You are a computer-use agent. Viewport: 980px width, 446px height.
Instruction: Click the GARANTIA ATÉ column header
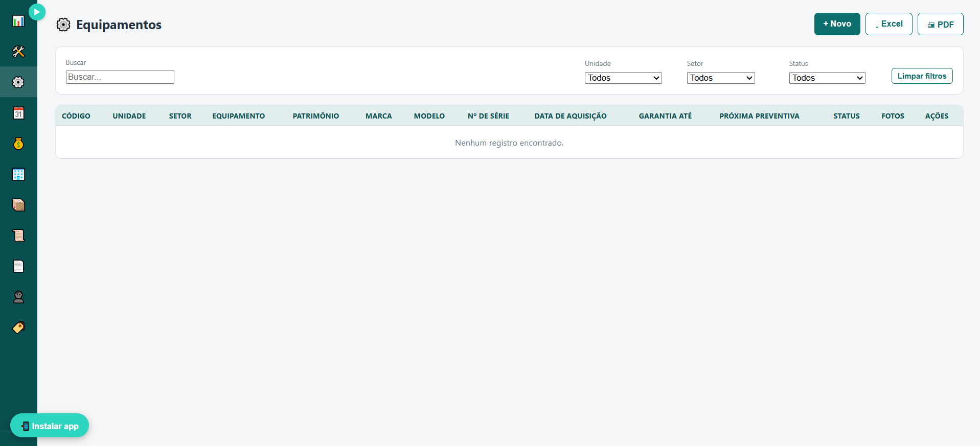tap(665, 116)
